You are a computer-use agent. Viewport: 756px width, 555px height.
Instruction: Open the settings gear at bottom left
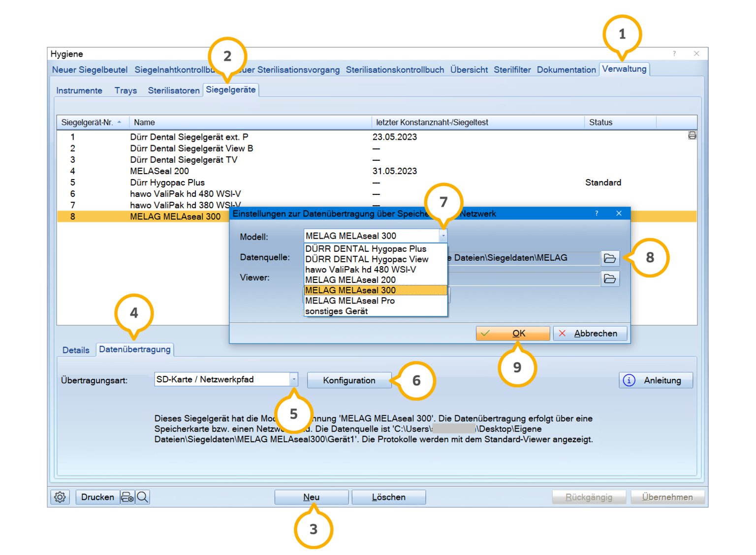(x=60, y=497)
